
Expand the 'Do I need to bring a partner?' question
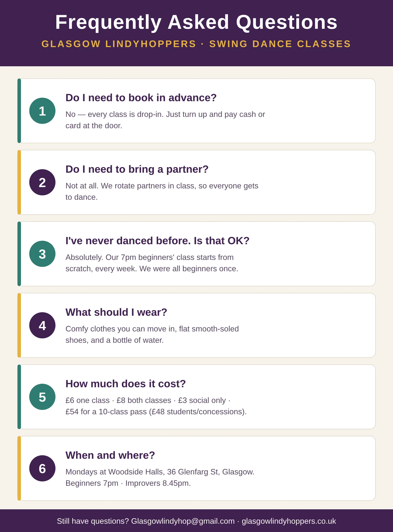click(x=137, y=169)
